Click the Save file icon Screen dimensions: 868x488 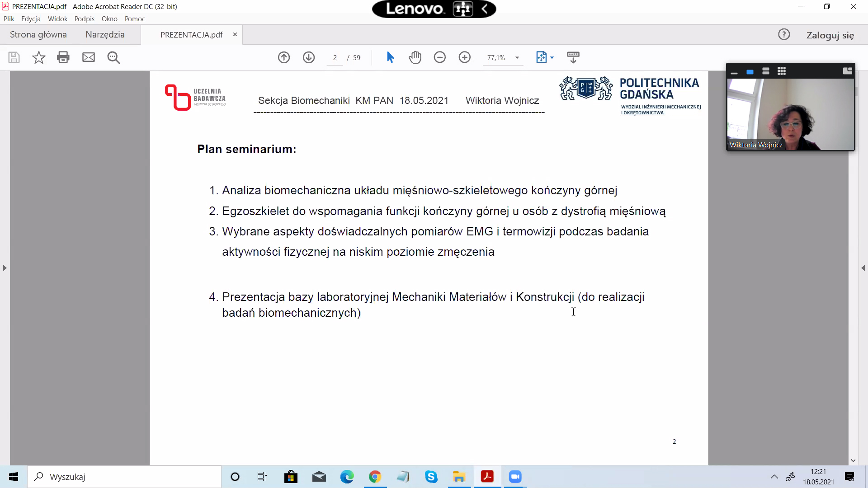(x=14, y=57)
